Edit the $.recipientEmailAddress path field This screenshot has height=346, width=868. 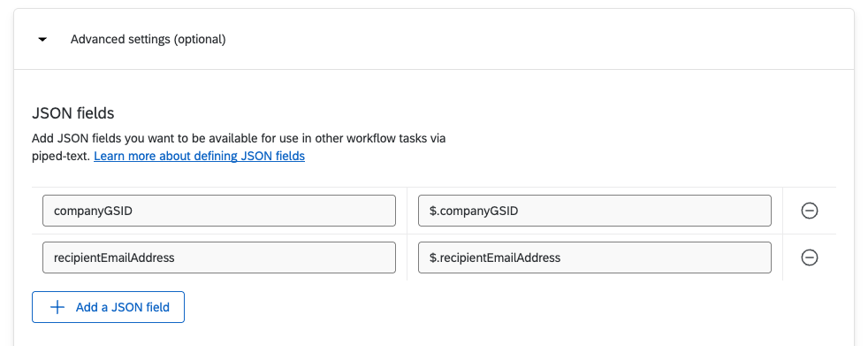pyautogui.click(x=595, y=258)
